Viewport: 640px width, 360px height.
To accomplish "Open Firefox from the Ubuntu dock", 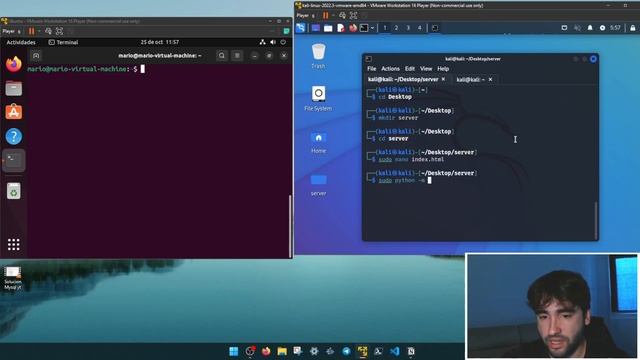I will (14, 64).
